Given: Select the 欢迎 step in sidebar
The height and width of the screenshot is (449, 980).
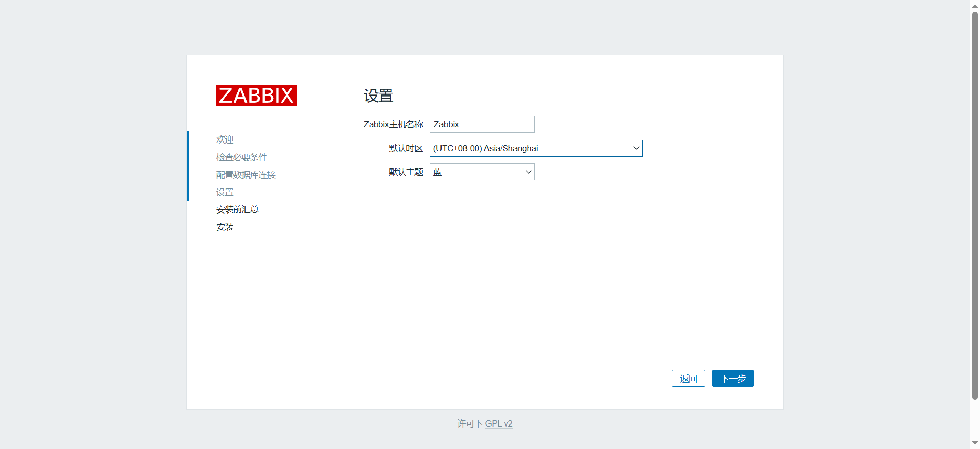Looking at the screenshot, I should (225, 139).
